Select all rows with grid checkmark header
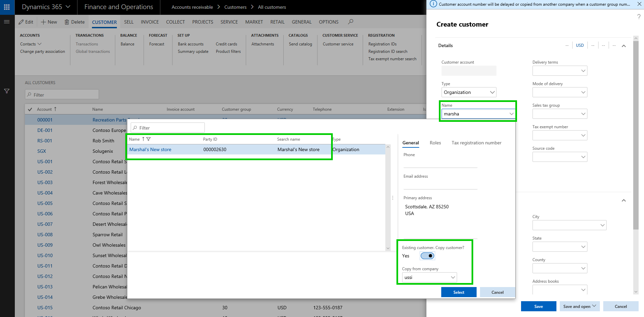This screenshot has width=644, height=317. coord(30,109)
